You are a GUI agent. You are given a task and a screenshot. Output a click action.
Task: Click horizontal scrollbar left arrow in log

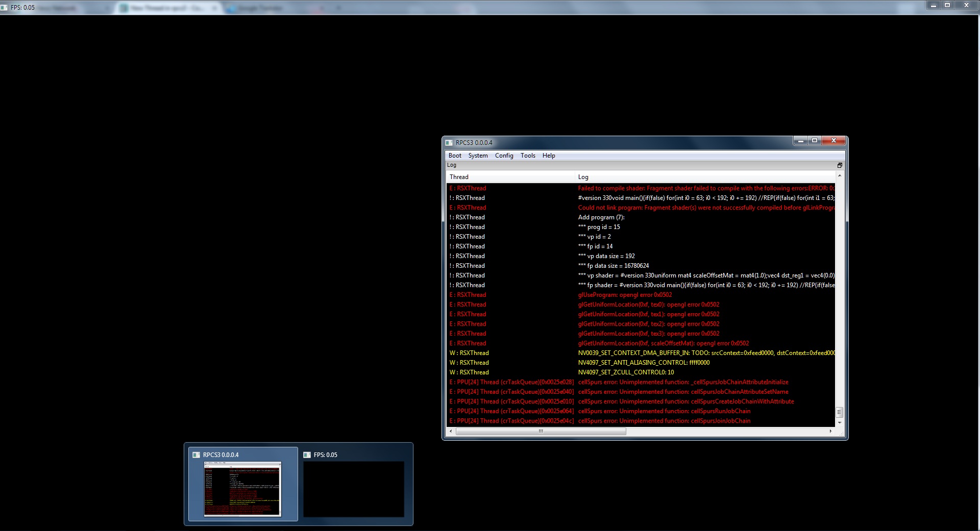(x=450, y=432)
